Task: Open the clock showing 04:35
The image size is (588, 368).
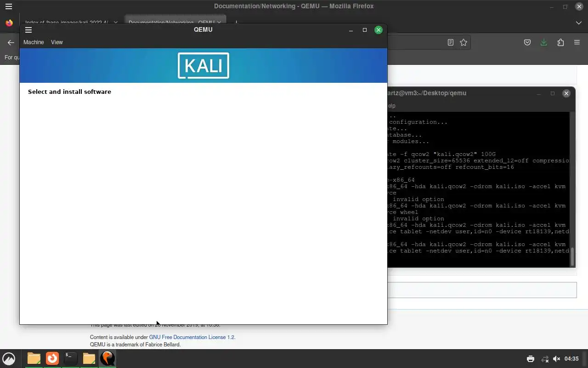Action: point(571,359)
